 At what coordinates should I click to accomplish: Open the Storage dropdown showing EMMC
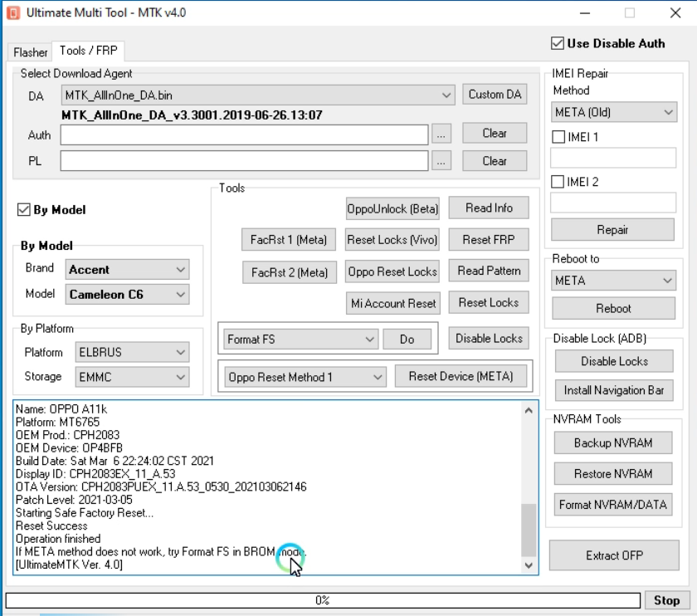point(132,377)
